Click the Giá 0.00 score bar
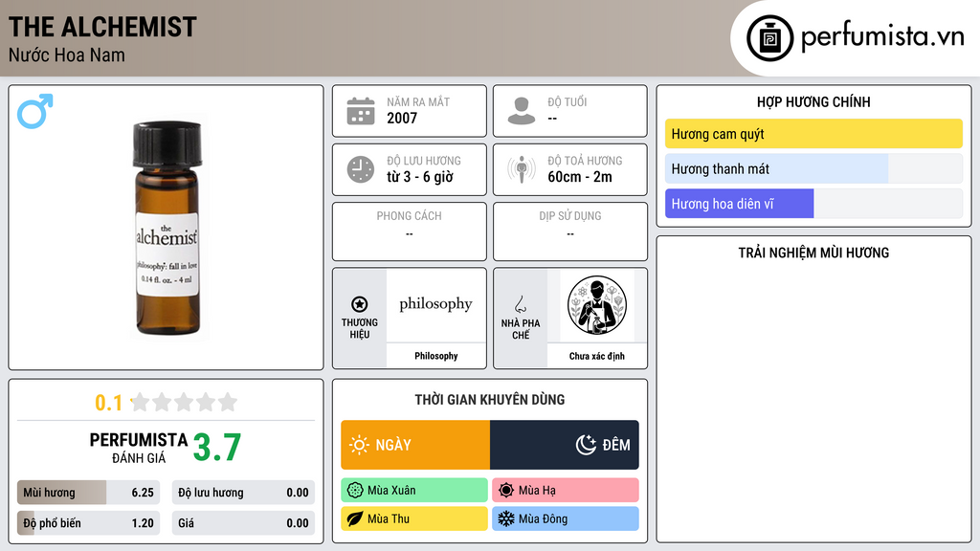Image resolution: width=980 pixels, height=551 pixels. point(243,523)
